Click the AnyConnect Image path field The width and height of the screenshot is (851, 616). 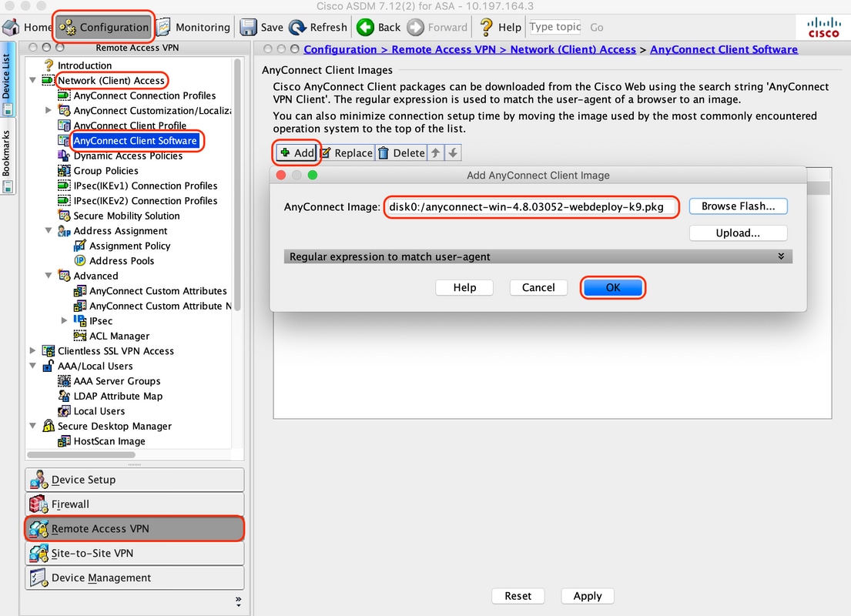pyautogui.click(x=531, y=207)
